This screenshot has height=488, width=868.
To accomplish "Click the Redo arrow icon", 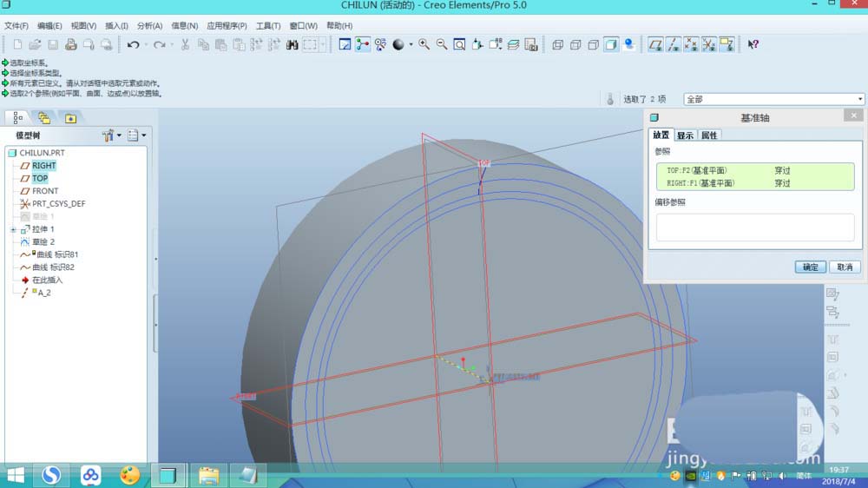I will click(160, 44).
